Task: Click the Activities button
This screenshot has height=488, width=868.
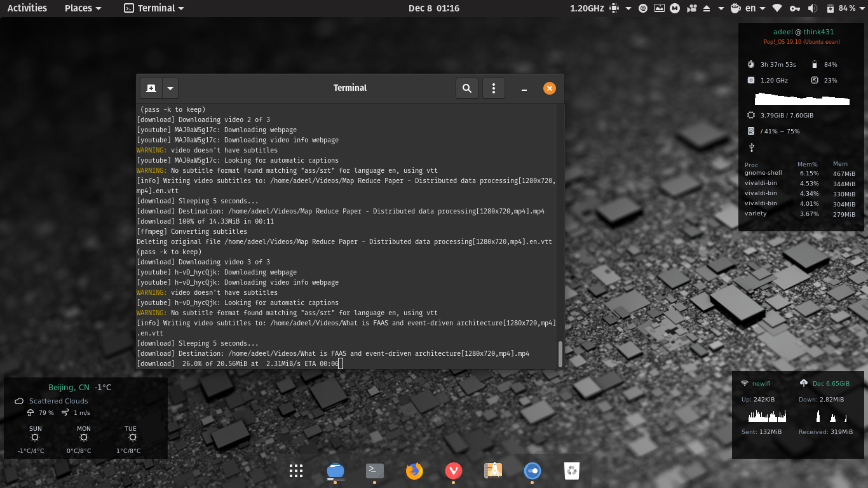Action: click(27, 8)
